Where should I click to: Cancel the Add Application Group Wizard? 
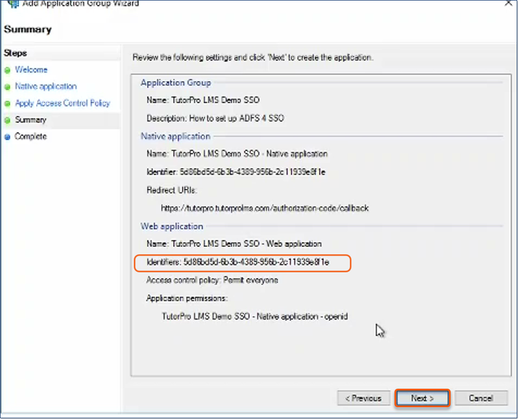(x=481, y=398)
